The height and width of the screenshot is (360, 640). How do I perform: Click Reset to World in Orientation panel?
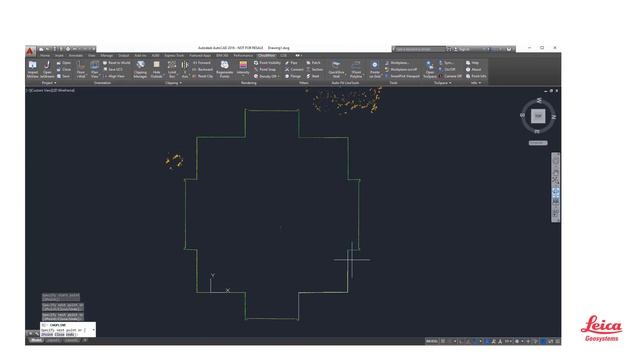click(x=117, y=63)
